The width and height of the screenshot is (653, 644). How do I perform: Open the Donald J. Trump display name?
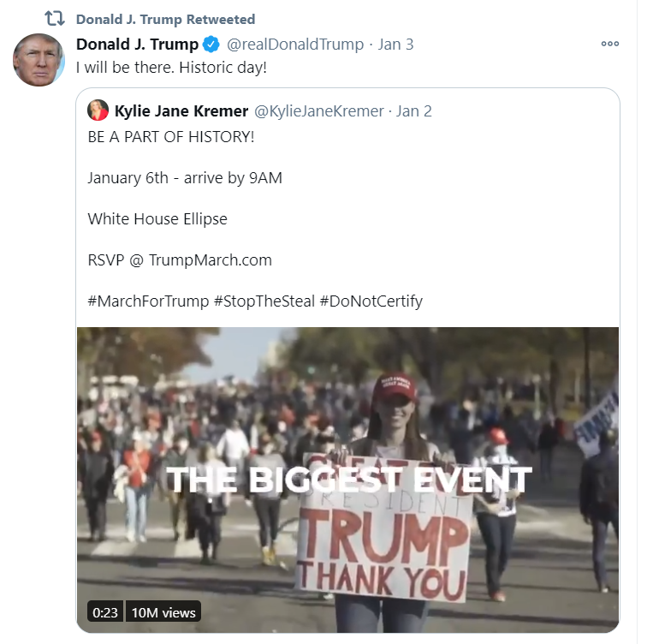point(137,45)
